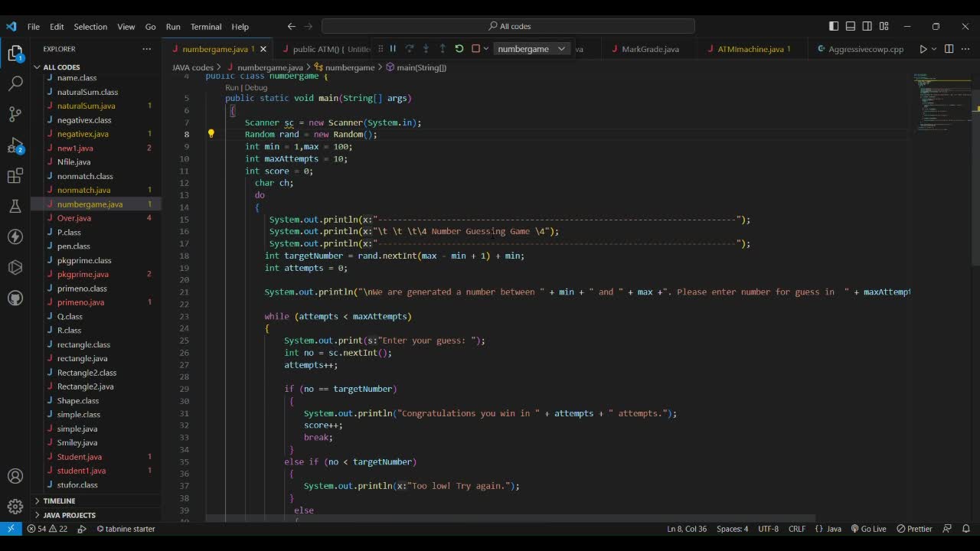Open the notifications bell

click(x=966, y=529)
